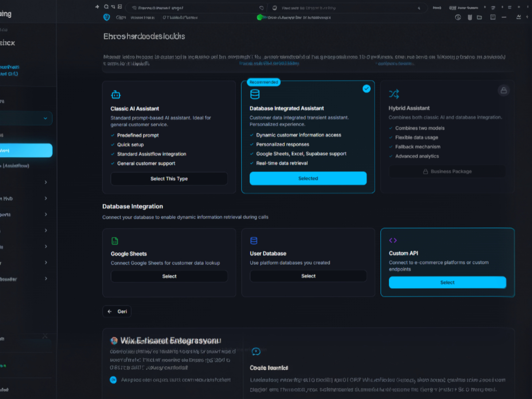532x399 pixels.
Task: Click the shuffle icon on Hybrid Assistant card
Action: tap(394, 94)
